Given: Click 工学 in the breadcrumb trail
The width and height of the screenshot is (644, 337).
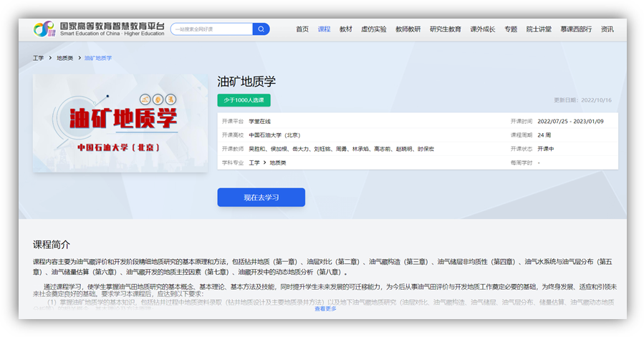Looking at the screenshot, I should pos(38,58).
